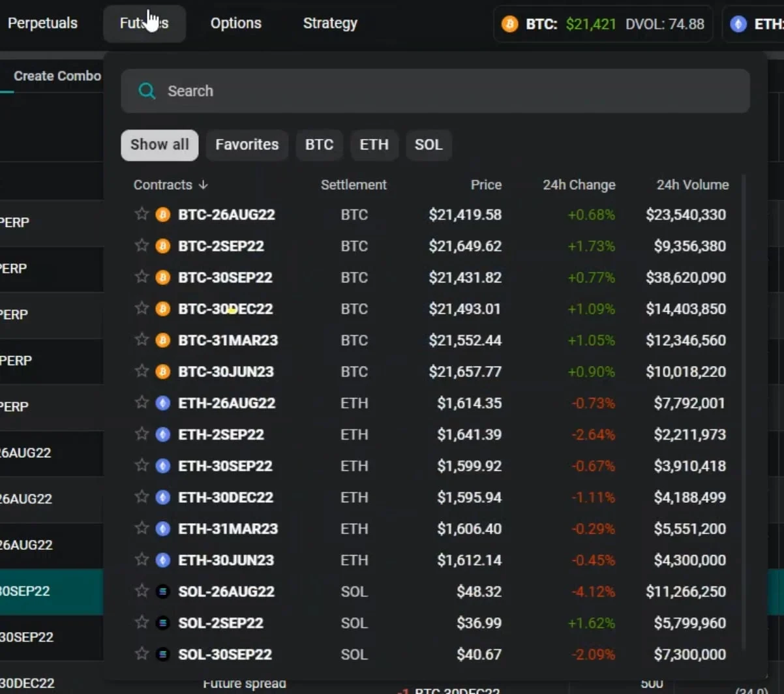Click the Ethereum icon on ETH-26AUG22 row
This screenshot has height=694, width=784.
[163, 403]
